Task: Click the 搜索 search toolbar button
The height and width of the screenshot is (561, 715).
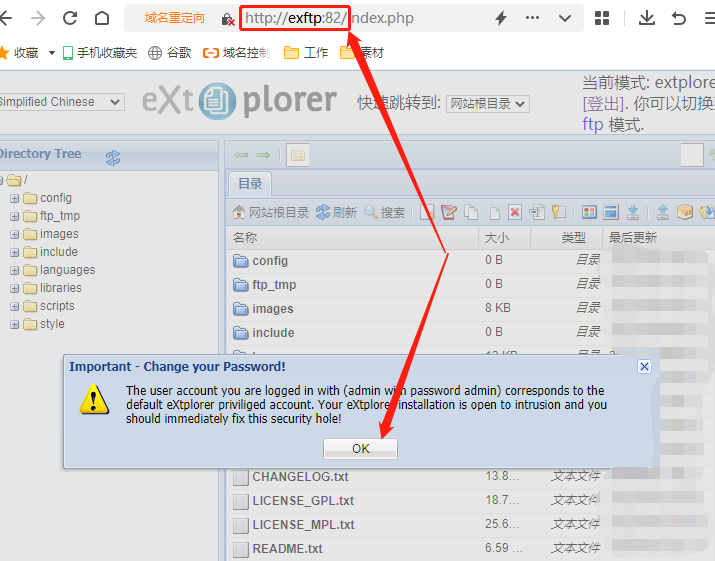Action: tap(384, 212)
